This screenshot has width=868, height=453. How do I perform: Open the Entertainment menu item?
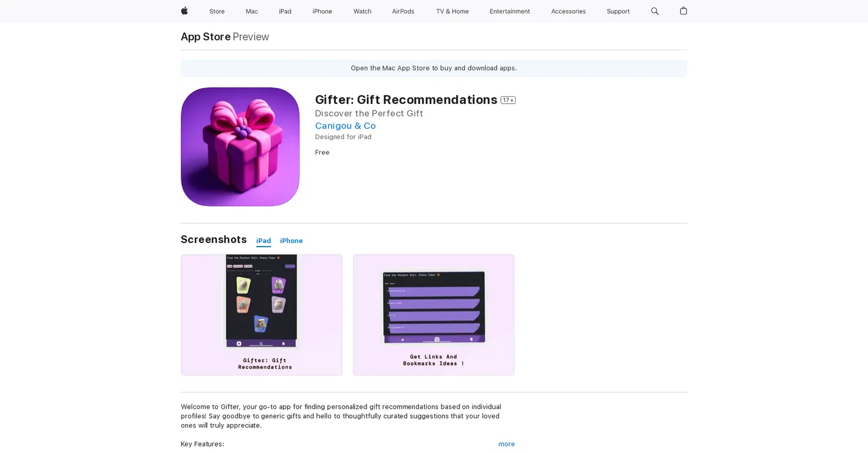pyautogui.click(x=510, y=11)
